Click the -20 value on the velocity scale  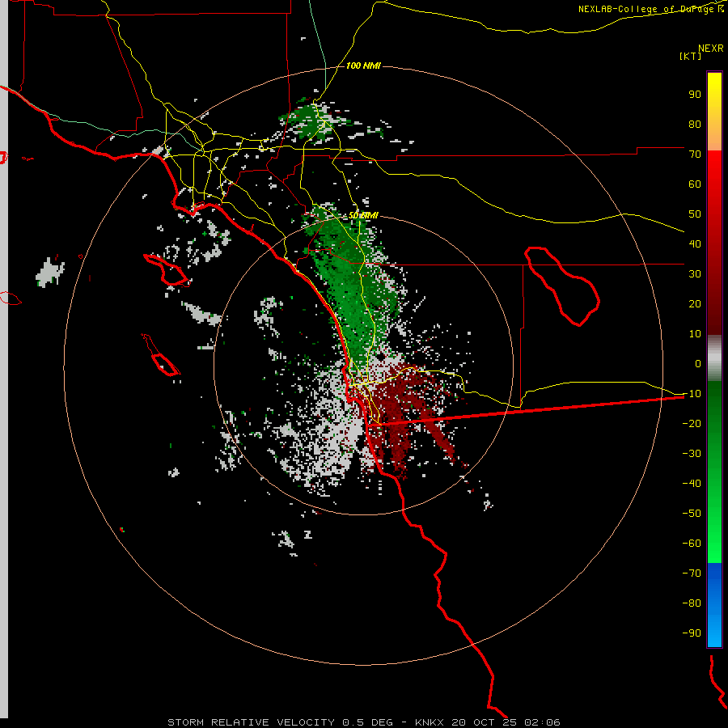[x=692, y=423]
